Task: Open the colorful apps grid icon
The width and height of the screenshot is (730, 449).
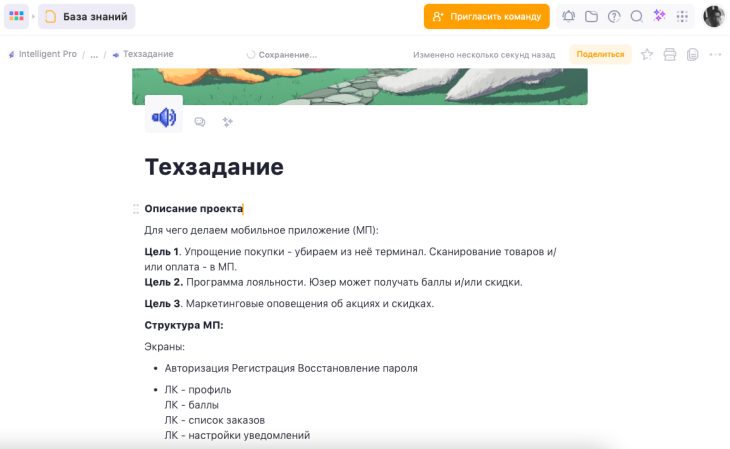Action: [x=16, y=16]
